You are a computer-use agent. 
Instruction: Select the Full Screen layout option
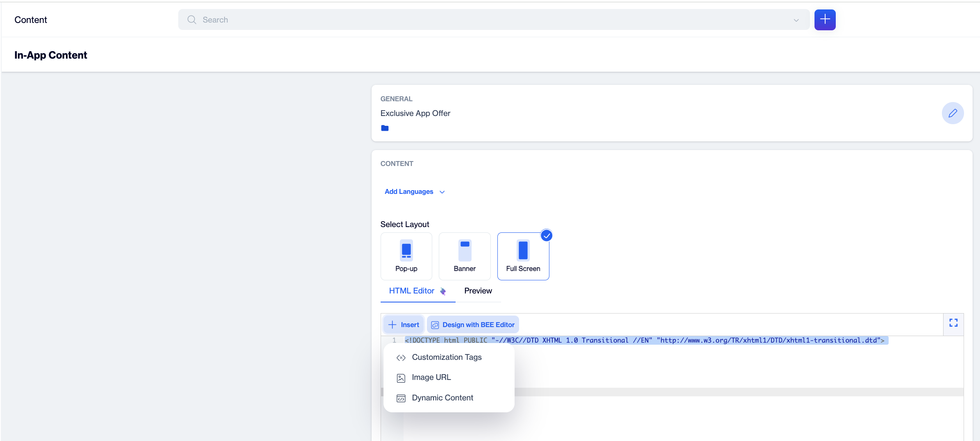click(523, 256)
